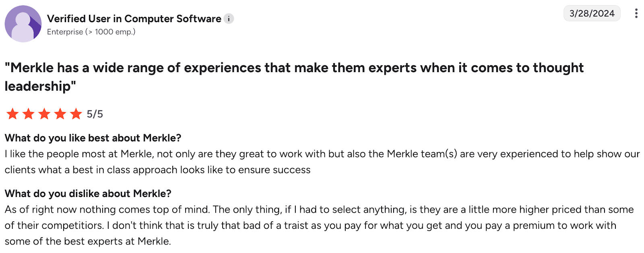Select the 'What do you dislike about Merkle?' heading
The image size is (644, 253).
(88, 193)
